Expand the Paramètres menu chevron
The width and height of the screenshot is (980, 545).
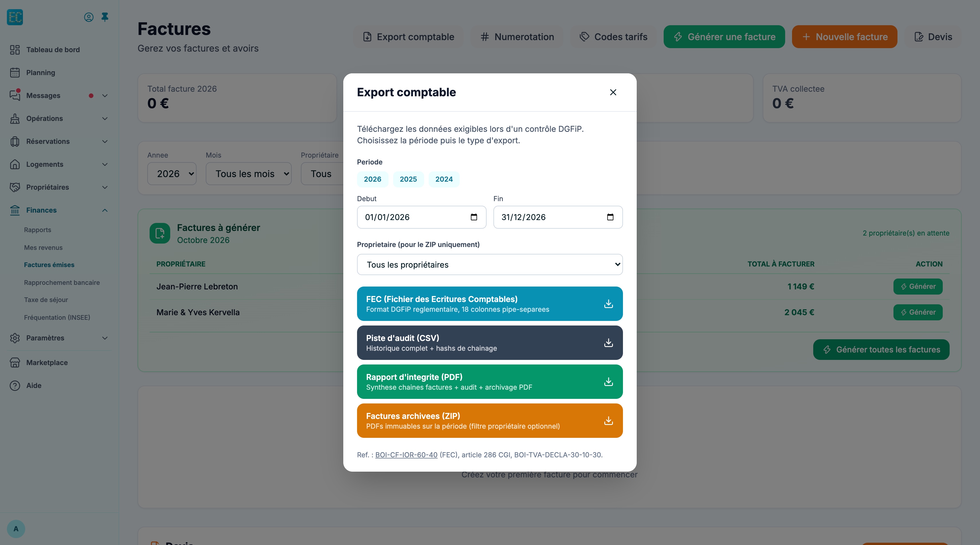(x=105, y=338)
